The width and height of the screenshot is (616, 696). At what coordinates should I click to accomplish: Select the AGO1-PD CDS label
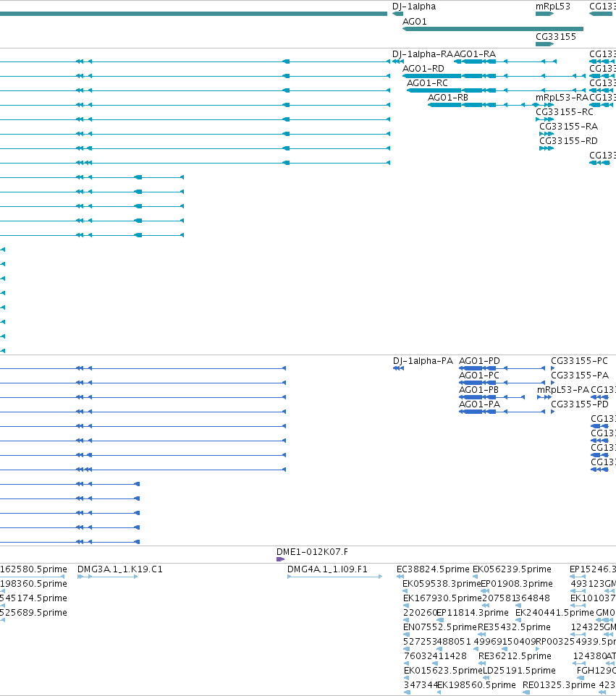[479, 361]
